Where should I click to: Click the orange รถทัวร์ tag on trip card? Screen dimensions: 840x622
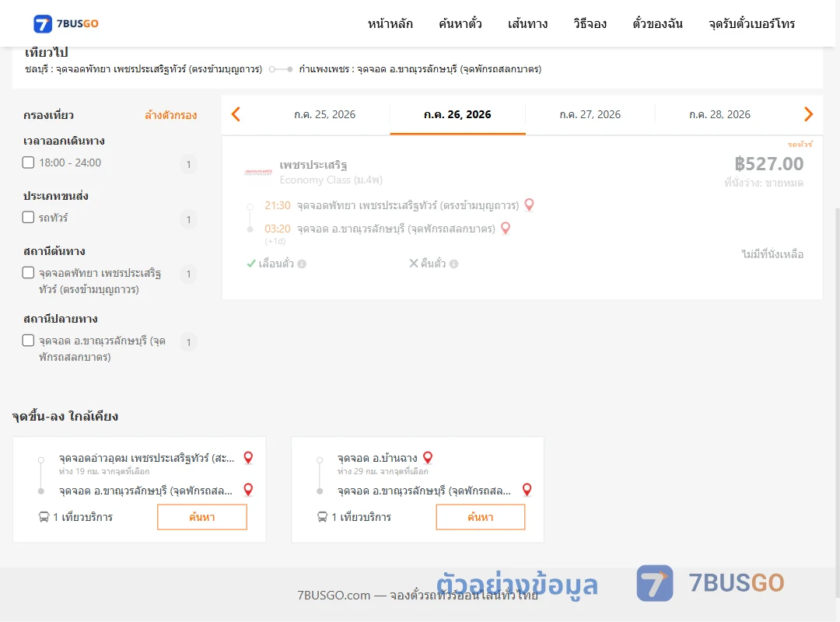[x=800, y=144]
